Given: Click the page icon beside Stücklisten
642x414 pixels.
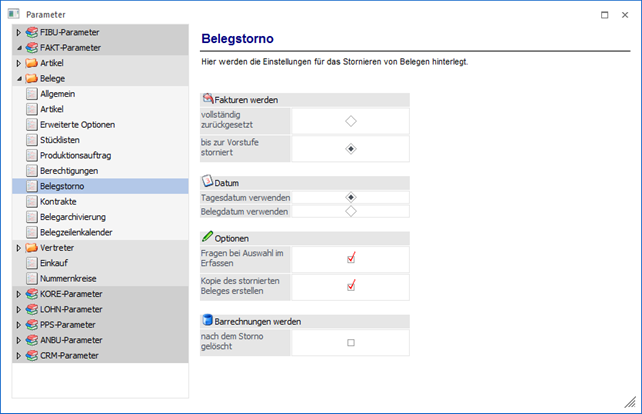Looking at the screenshot, I should [31, 140].
